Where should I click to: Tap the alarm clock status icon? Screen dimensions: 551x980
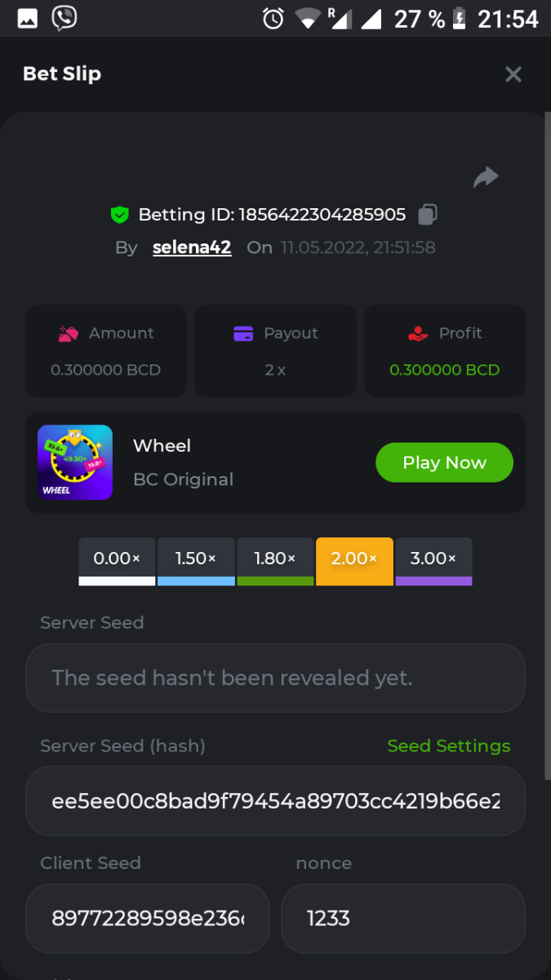273,18
